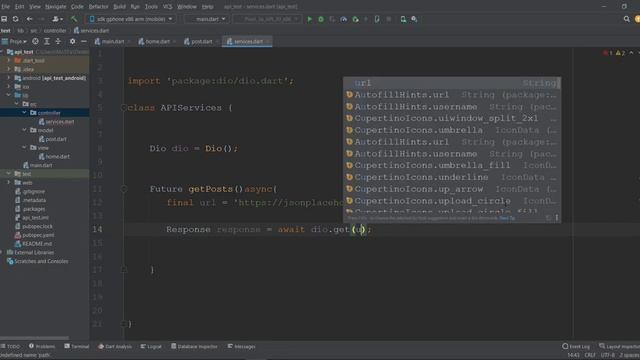
Task: Open README.md in project tree
Action: [33, 244]
